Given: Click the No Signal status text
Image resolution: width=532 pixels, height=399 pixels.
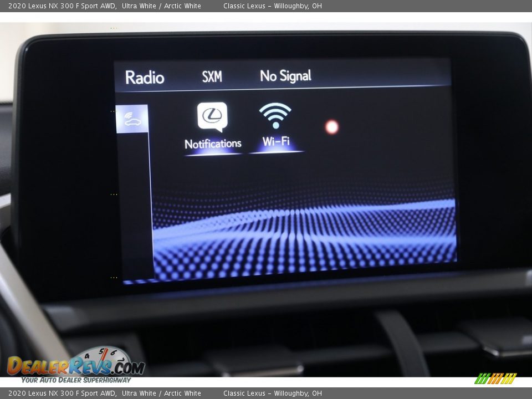Looking at the screenshot, I should [287, 75].
